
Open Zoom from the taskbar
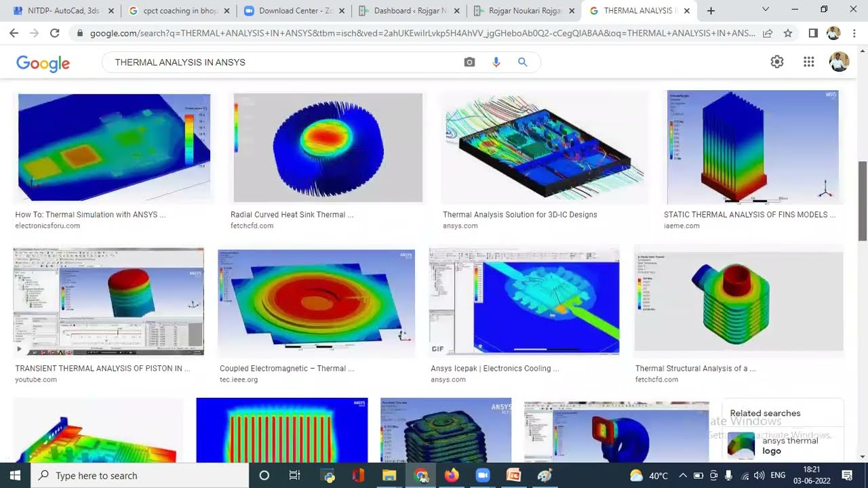tap(482, 475)
